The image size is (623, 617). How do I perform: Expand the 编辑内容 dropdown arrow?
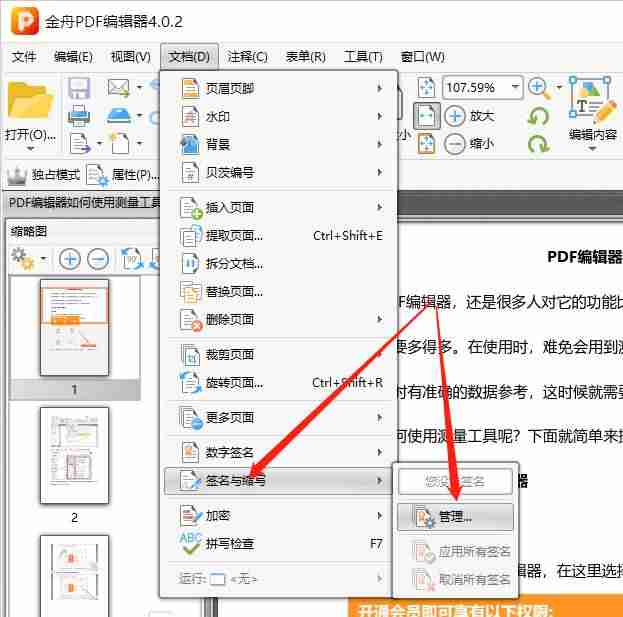coord(592,149)
